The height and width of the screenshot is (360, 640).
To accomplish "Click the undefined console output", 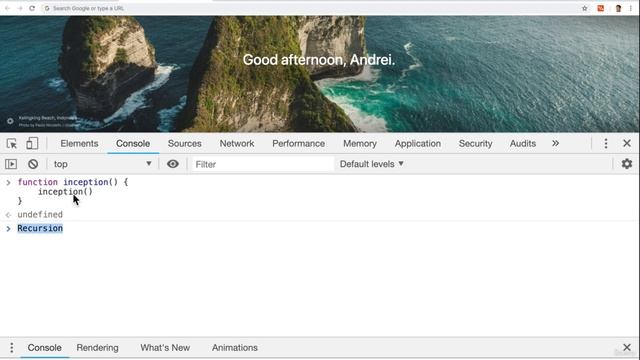I will point(40,215).
